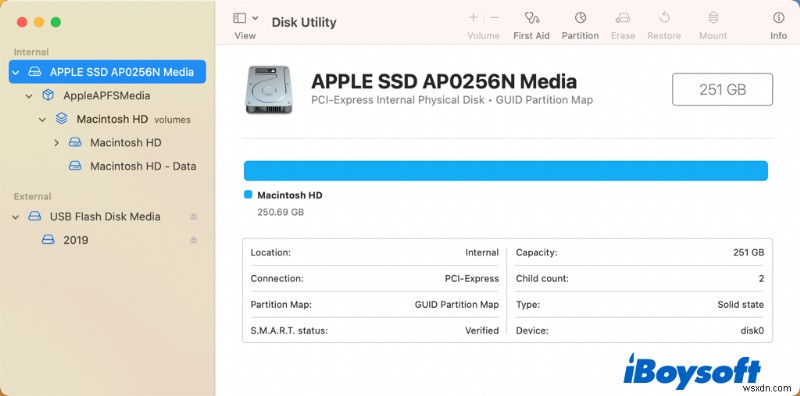800x396 pixels.
Task: Eject the 2019 volume
Action: [x=193, y=240]
